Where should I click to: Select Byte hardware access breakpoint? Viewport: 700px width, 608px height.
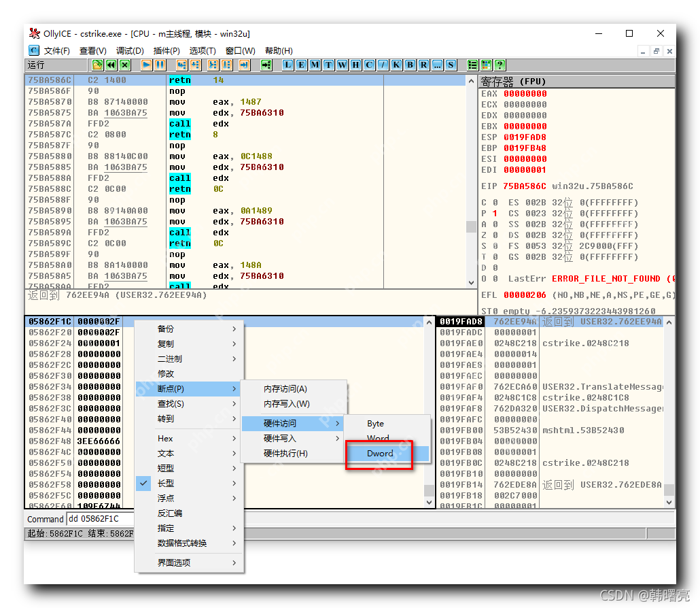point(374,423)
